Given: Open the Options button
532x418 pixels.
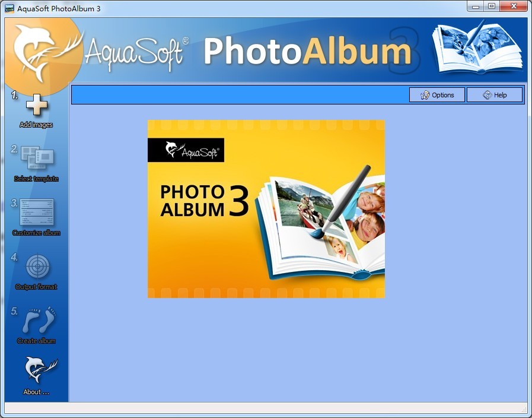Looking at the screenshot, I should click(437, 95).
